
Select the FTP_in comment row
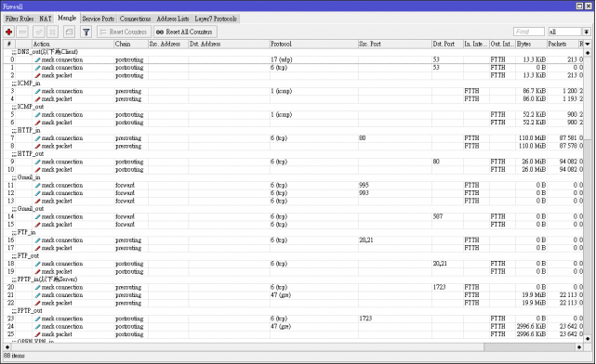[293, 232]
